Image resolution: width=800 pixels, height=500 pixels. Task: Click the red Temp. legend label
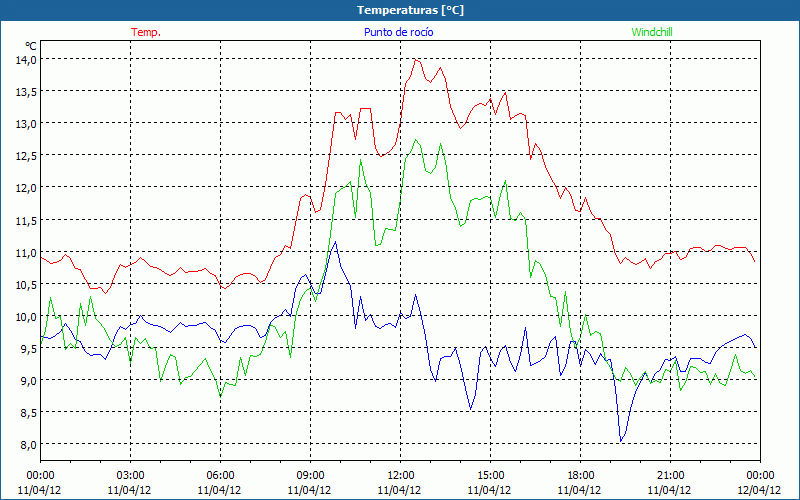point(146,32)
